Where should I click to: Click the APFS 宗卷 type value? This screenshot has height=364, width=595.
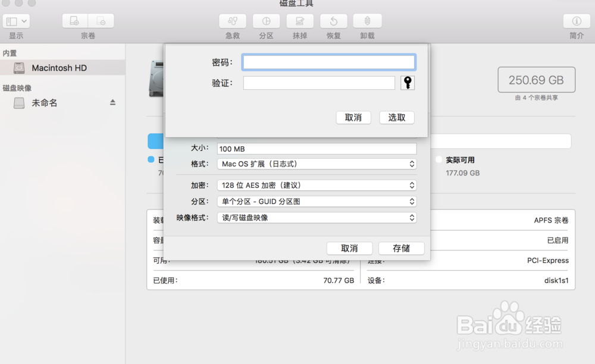[x=551, y=220]
